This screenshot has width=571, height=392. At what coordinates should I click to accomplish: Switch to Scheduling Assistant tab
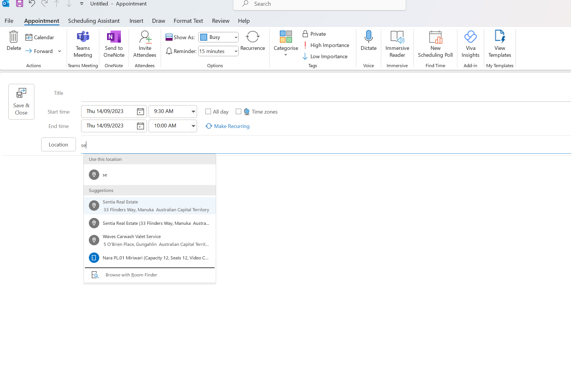(94, 21)
